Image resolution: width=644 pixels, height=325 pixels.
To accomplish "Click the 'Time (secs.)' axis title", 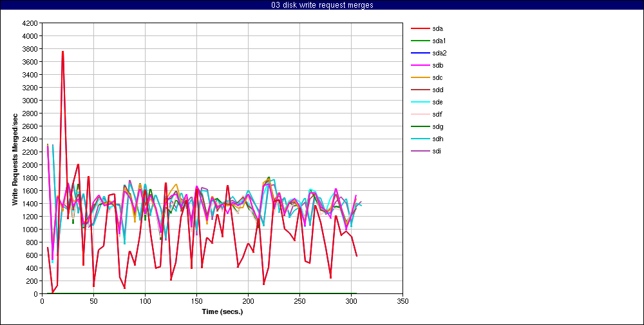I will coord(222,311).
